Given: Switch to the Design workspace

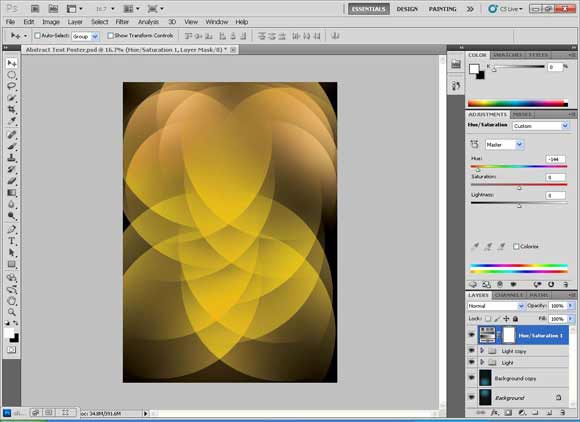Looking at the screenshot, I should coord(407,9).
